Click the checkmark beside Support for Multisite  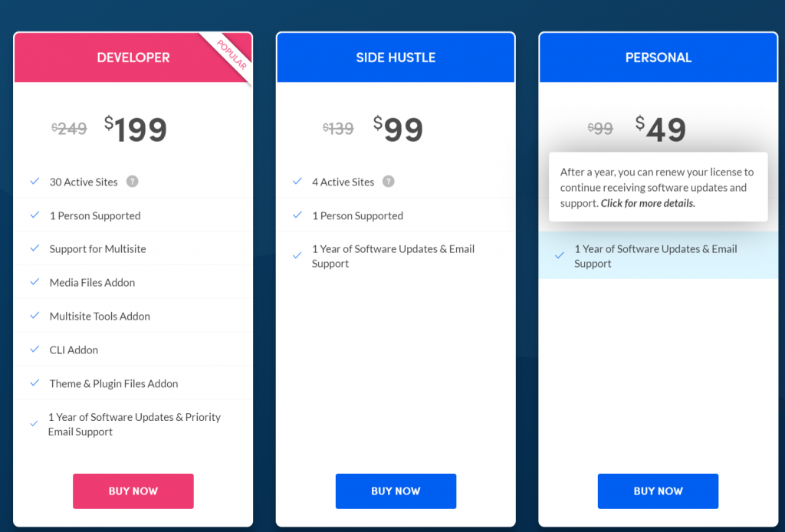tap(34, 248)
